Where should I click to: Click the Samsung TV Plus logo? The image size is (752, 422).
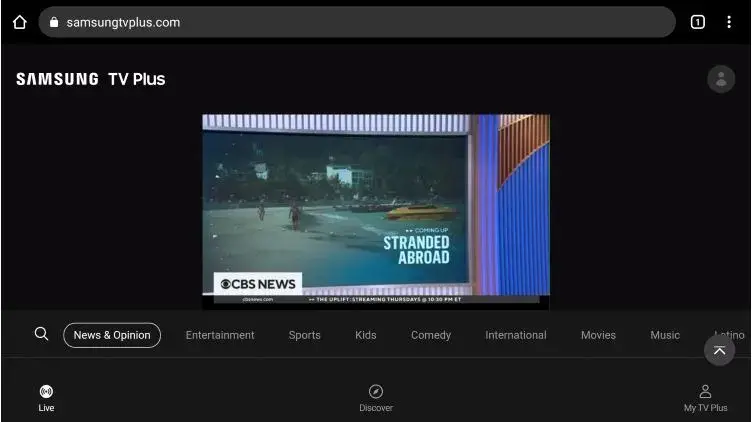pyautogui.click(x=91, y=79)
